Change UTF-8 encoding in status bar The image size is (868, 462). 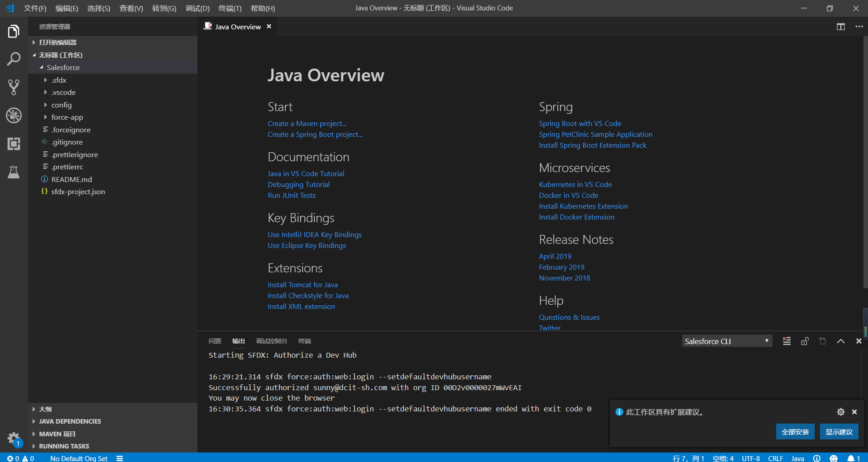[750, 458]
